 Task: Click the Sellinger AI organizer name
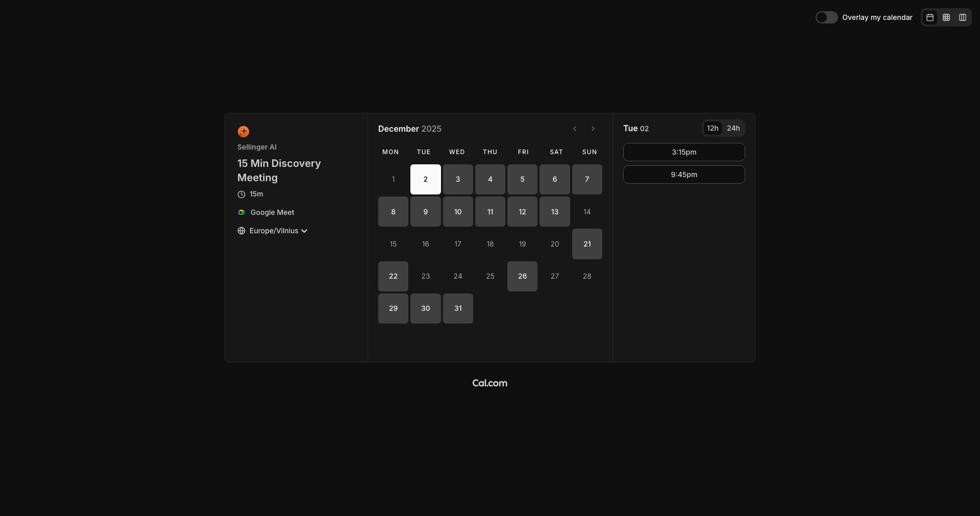[x=257, y=147]
